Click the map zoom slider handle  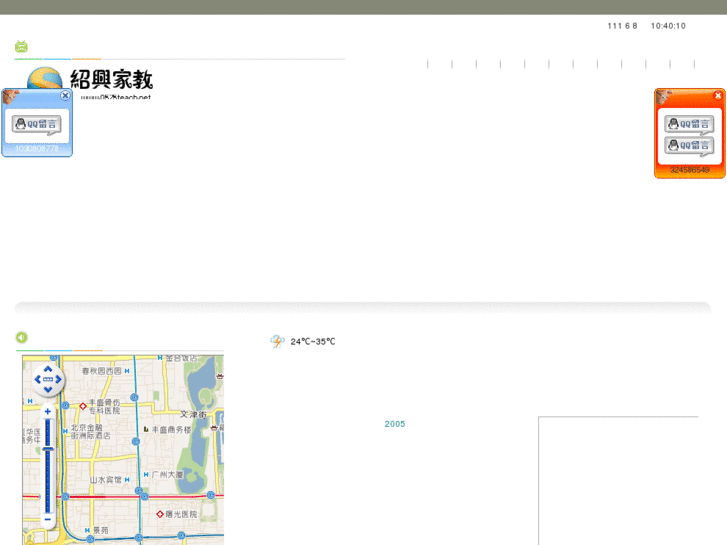(47, 447)
